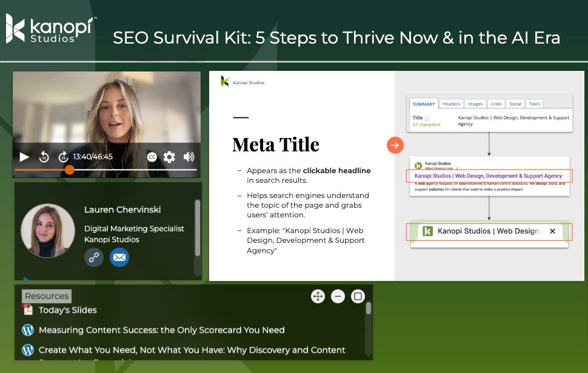The image size is (588, 373).
Task: Click the "57 characters" label
Action: tap(426, 125)
